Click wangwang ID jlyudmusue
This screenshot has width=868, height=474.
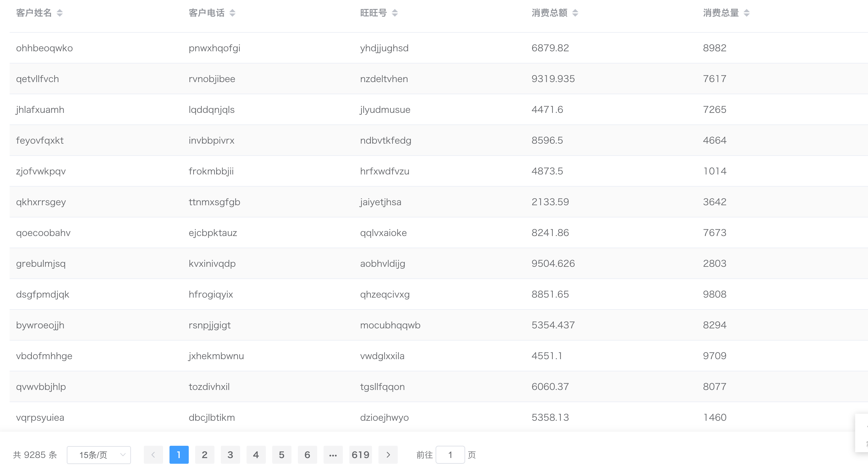385,110
